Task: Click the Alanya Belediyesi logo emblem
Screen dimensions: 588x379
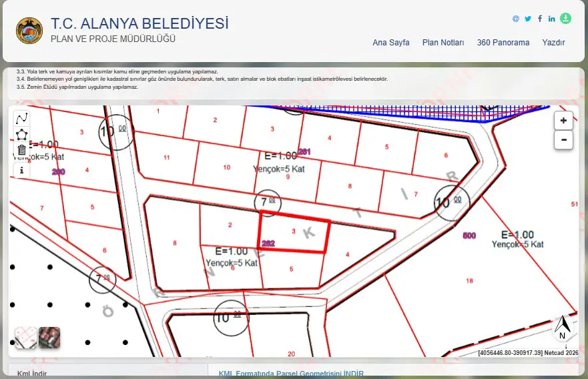Action: [29, 31]
